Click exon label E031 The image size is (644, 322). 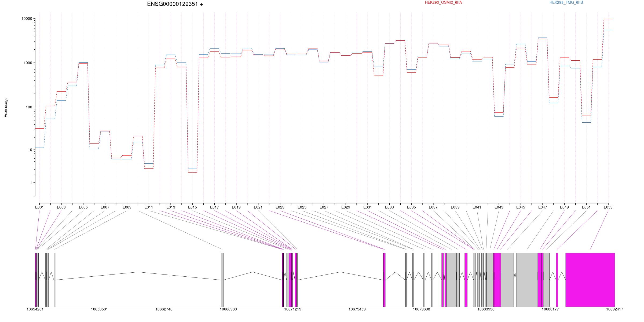point(368,207)
